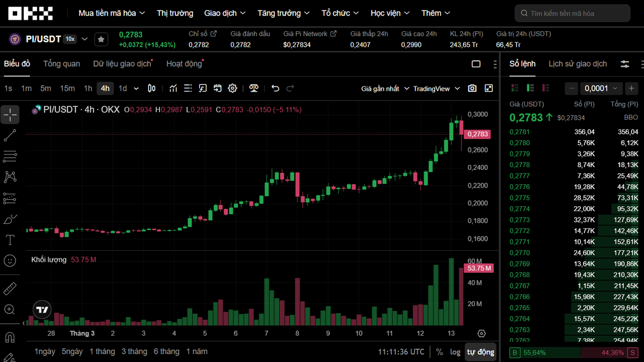Screen dimensions: 644x362
Task: Open Chỉ số index external link
Action: coord(214,34)
